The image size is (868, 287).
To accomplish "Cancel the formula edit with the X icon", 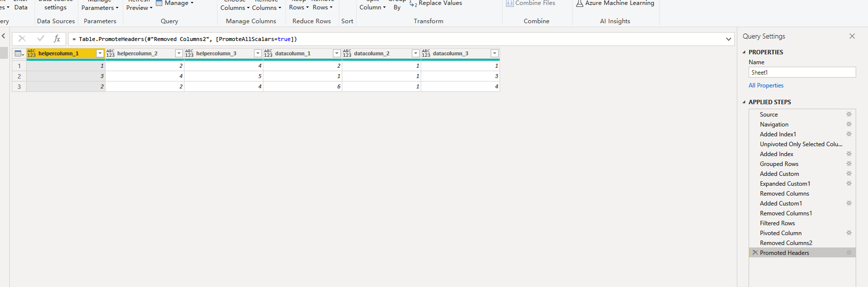I will pos(22,39).
